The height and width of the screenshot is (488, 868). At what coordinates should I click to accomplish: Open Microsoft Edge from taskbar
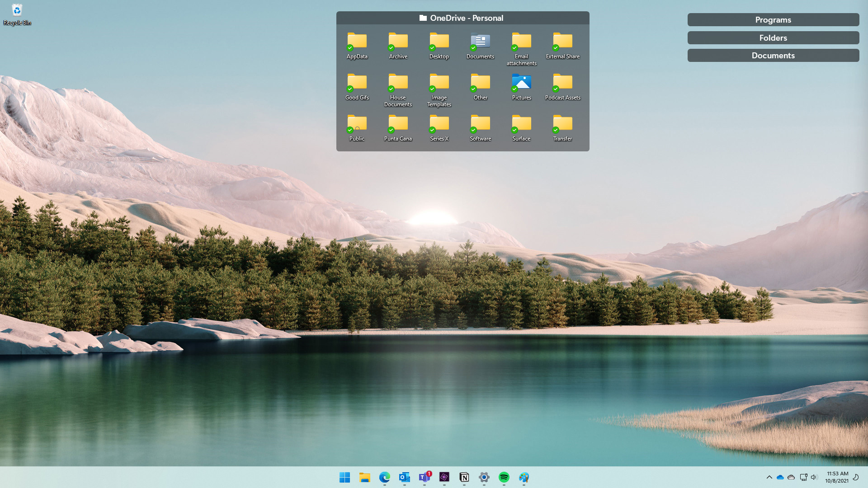click(385, 477)
